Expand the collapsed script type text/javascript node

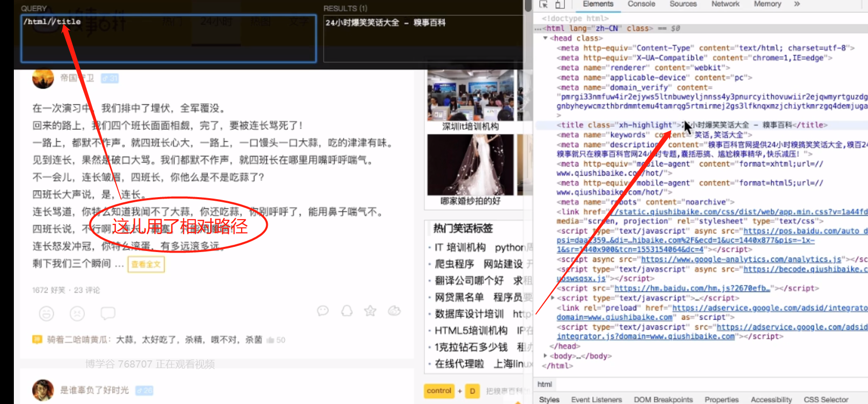click(553, 298)
